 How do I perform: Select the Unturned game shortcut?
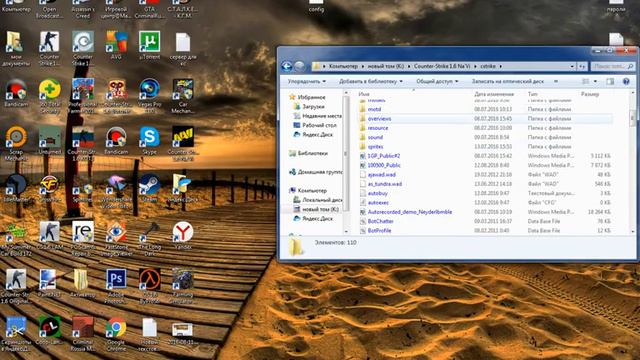pos(50,141)
